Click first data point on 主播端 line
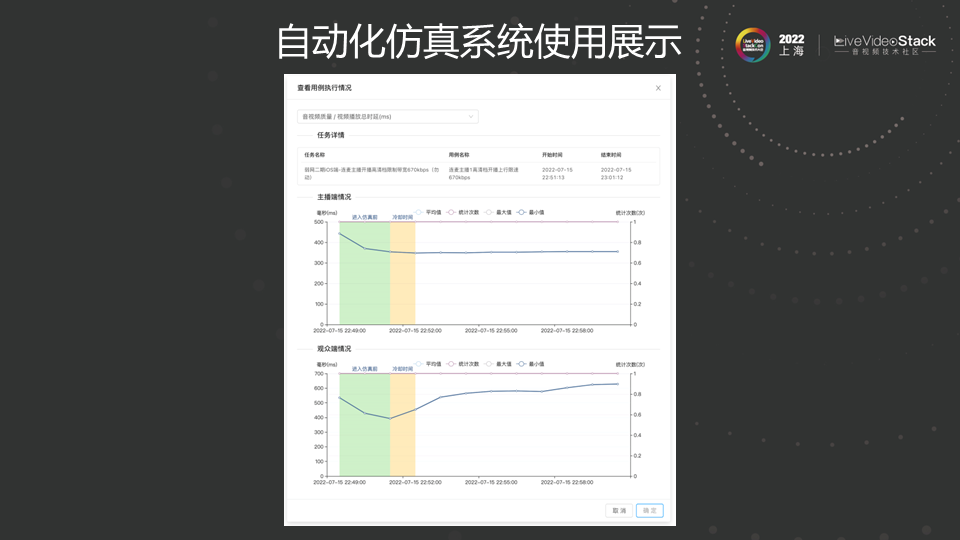The image size is (960, 540). [340, 233]
